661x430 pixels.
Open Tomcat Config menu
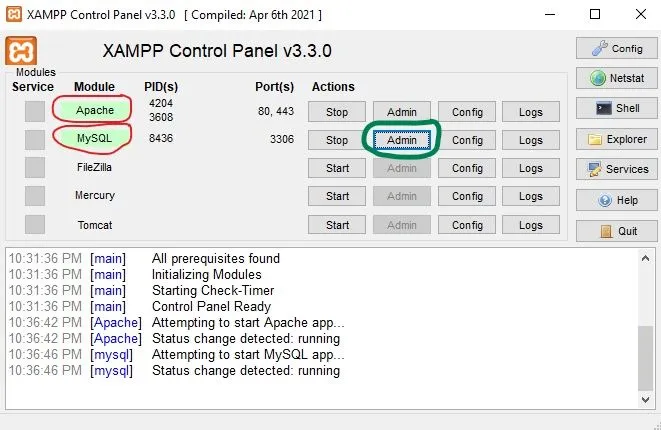(x=467, y=225)
